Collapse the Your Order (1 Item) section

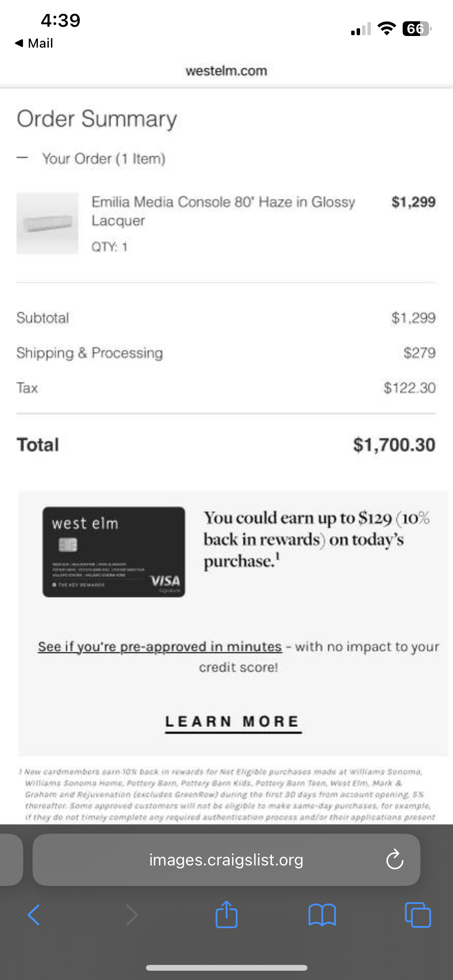tap(22, 158)
